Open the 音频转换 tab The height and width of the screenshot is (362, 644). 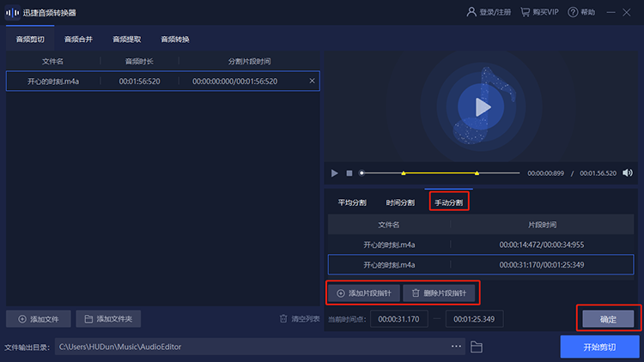175,39
